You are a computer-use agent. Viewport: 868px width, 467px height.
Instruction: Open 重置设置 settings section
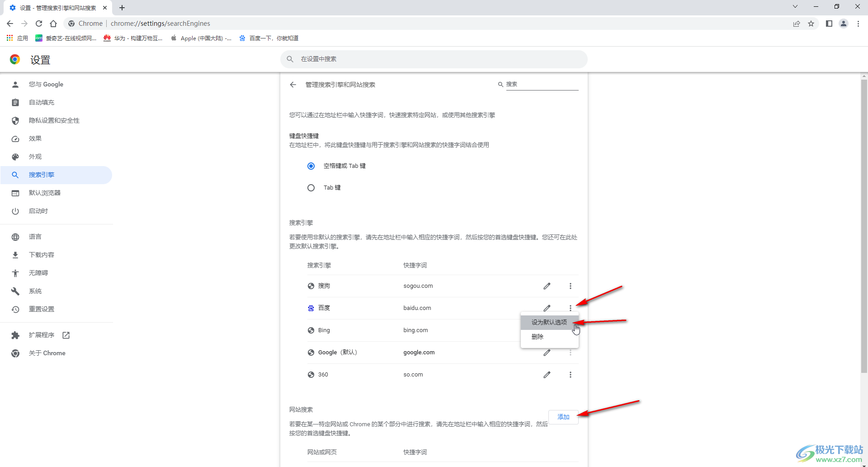click(x=56, y=309)
